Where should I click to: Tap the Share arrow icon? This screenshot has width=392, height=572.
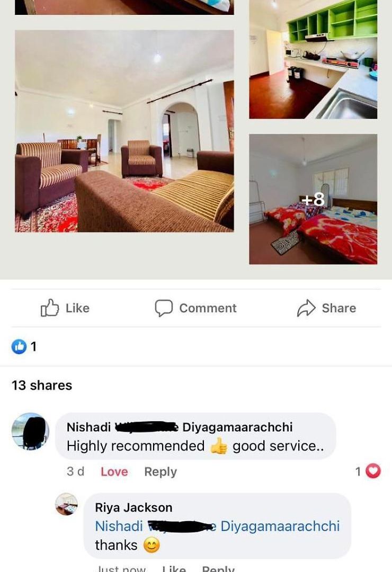click(306, 308)
